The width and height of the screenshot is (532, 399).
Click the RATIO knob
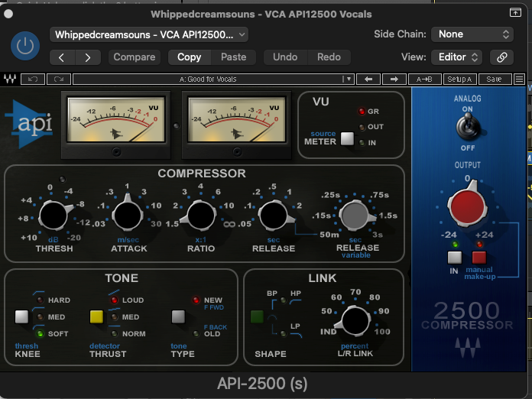pos(201,216)
